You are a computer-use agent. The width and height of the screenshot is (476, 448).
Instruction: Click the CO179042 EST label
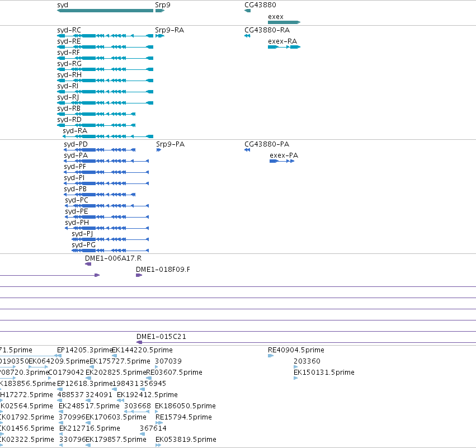pyautogui.click(x=66, y=372)
